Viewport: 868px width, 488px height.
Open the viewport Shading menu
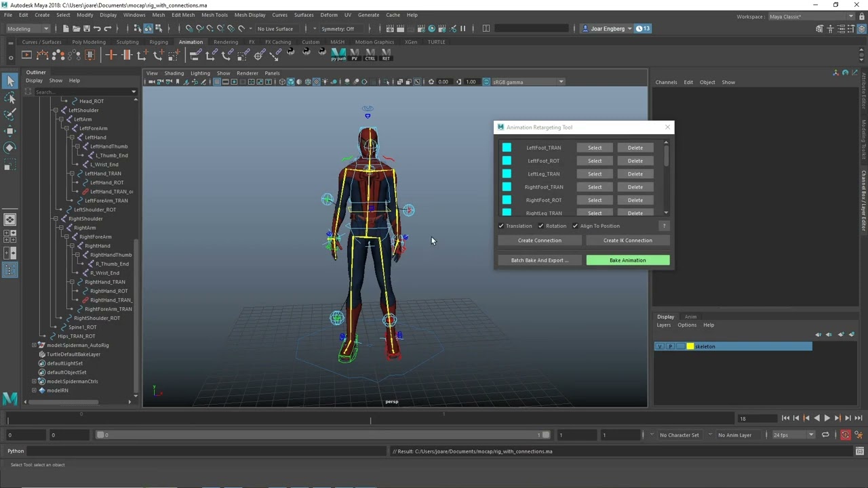coord(174,73)
